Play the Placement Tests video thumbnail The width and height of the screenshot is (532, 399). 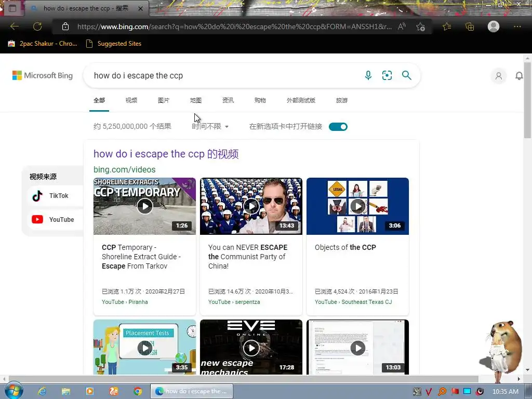144,347
